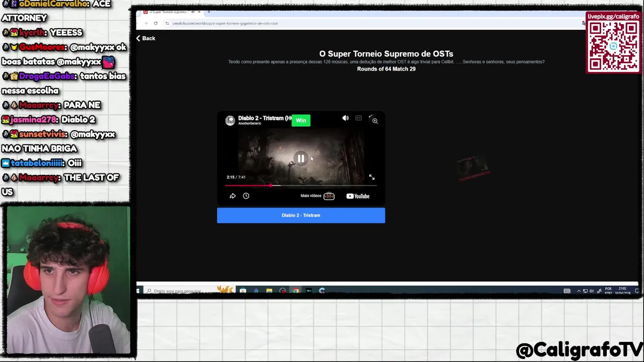Go Back with the chevron link
Viewport: 644px width, 362px height.
145,38
